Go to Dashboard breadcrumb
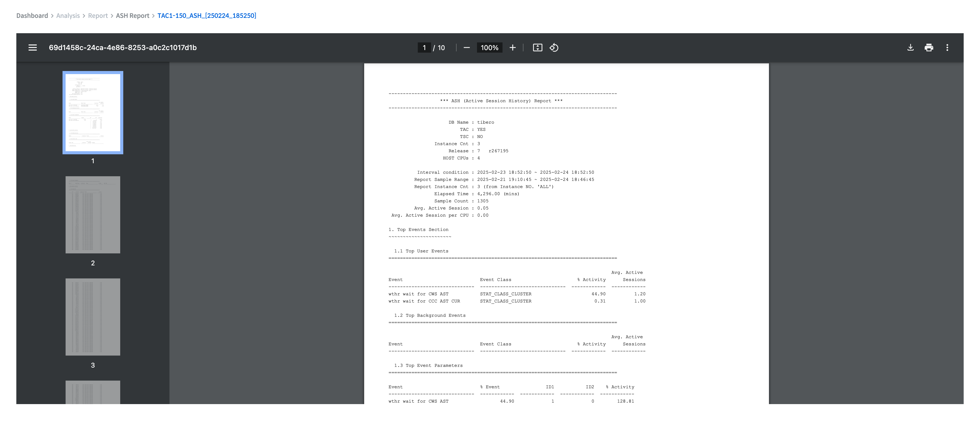 [x=32, y=16]
